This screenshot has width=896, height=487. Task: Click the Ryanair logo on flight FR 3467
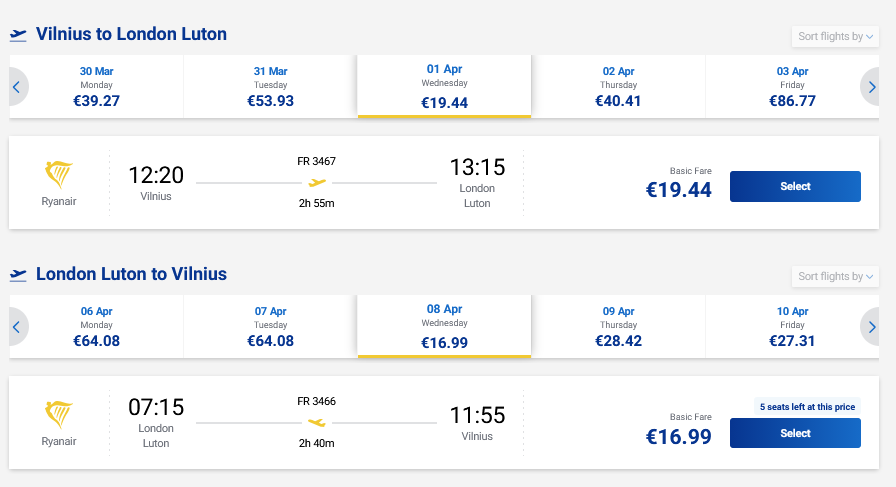pos(60,176)
